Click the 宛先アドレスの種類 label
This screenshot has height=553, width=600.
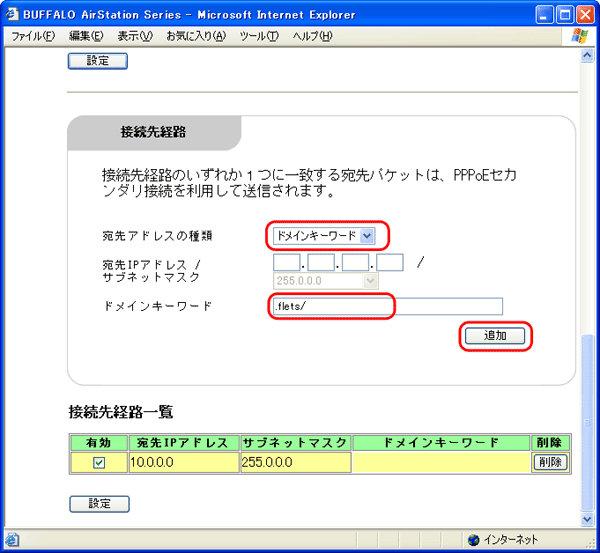(x=157, y=236)
